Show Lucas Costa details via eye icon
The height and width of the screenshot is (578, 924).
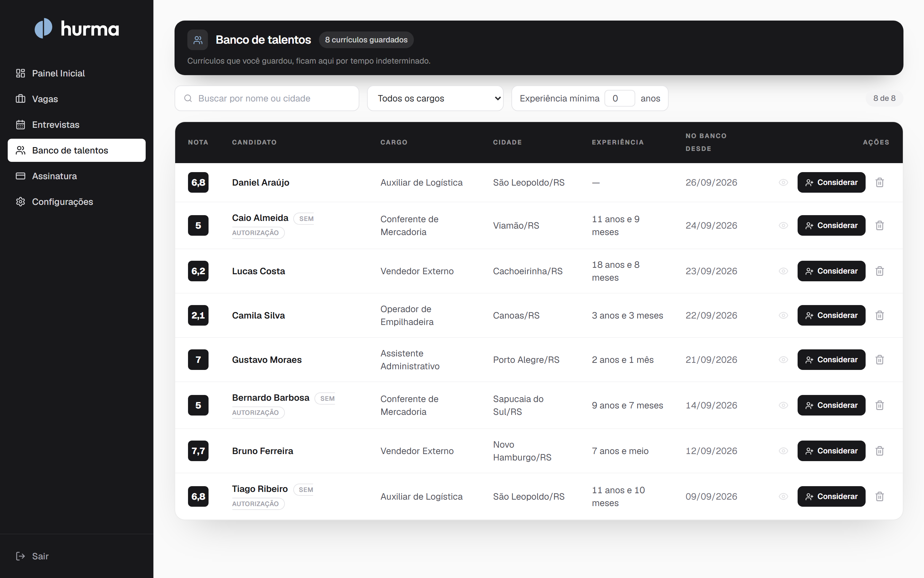783,271
